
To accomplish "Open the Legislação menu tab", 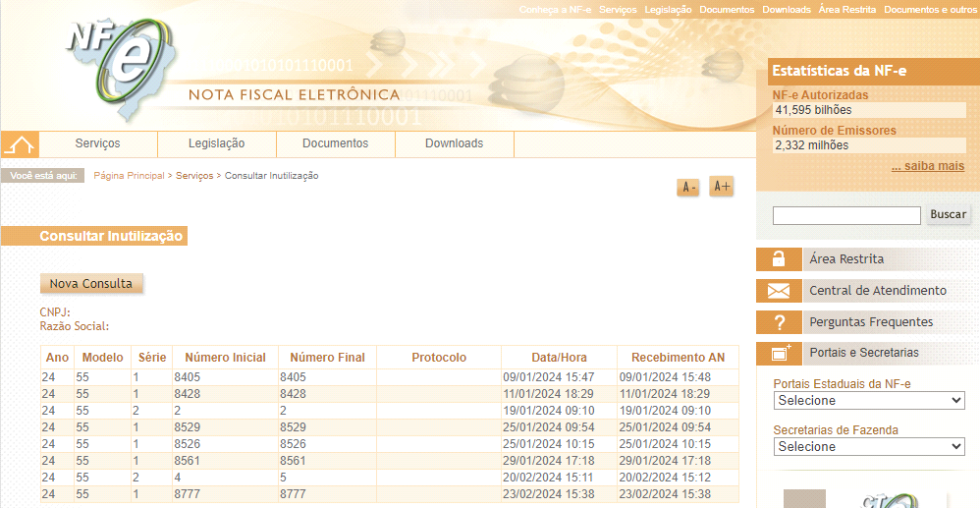I will tap(216, 143).
